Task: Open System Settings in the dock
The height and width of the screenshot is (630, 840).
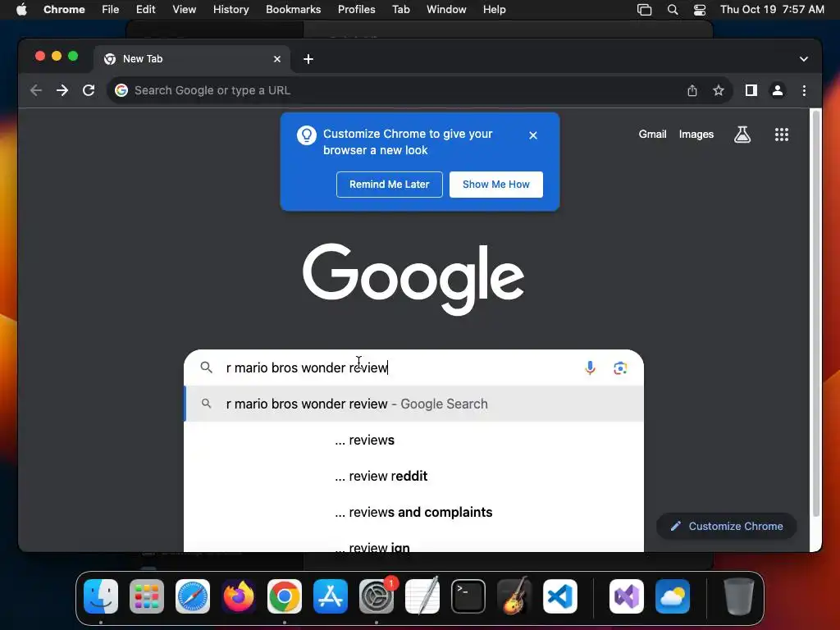Action: (x=376, y=596)
